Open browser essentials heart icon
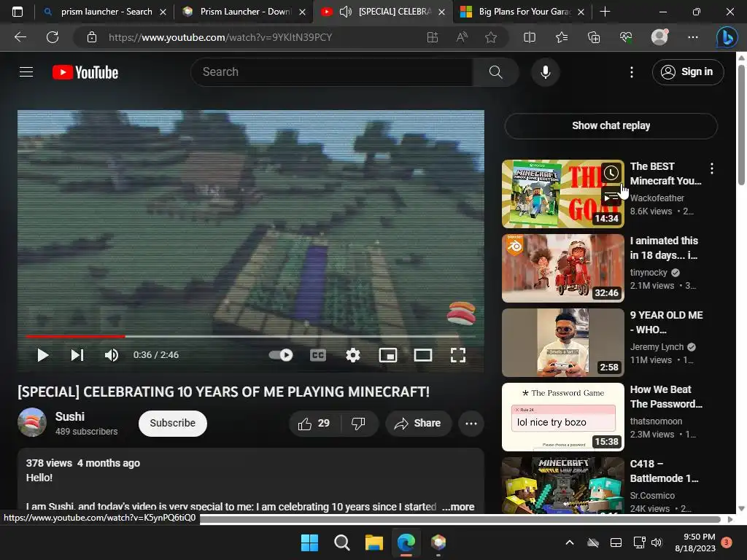747x560 pixels. point(626,37)
